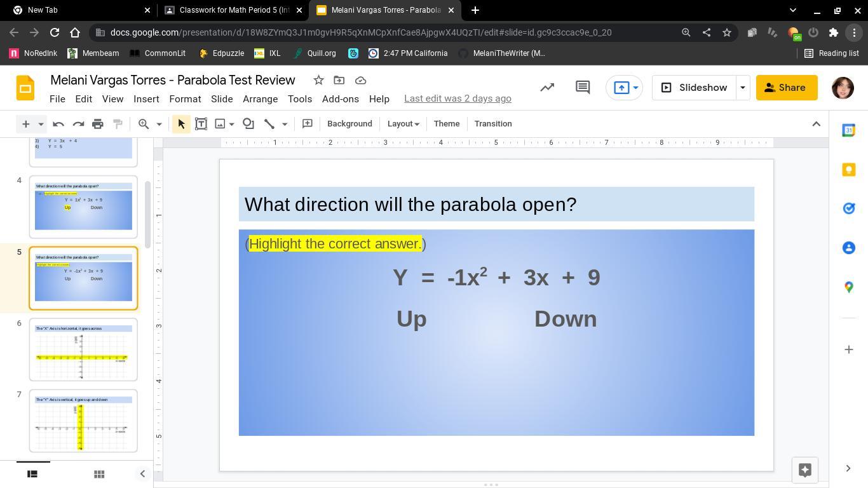The image size is (868, 488).
Task: Click the Undo arrow in toolbar
Action: point(58,124)
